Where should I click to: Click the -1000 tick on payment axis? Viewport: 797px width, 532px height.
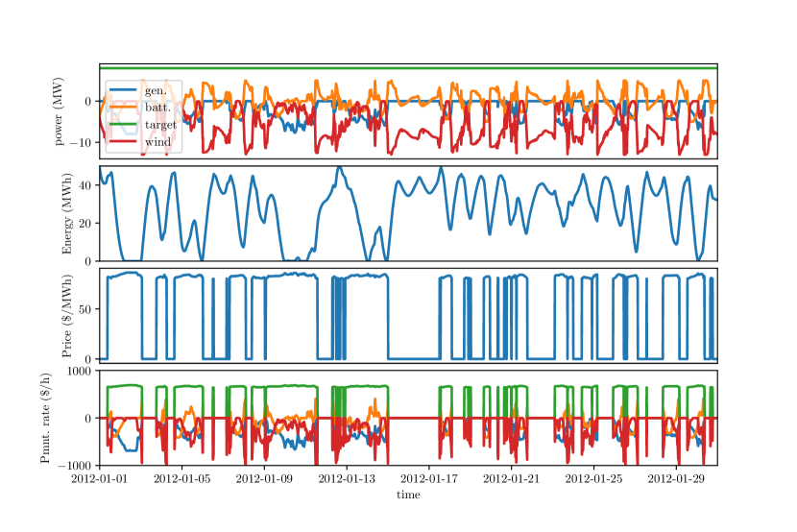click(x=75, y=466)
